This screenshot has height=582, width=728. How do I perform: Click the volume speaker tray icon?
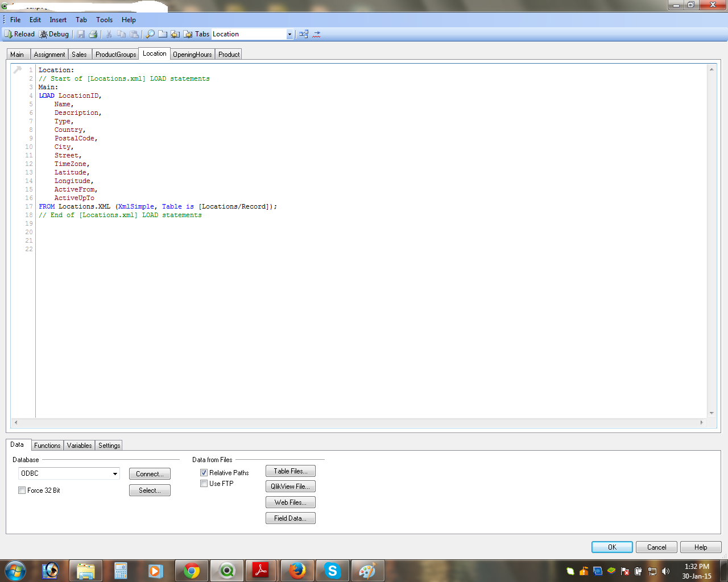[665, 571]
